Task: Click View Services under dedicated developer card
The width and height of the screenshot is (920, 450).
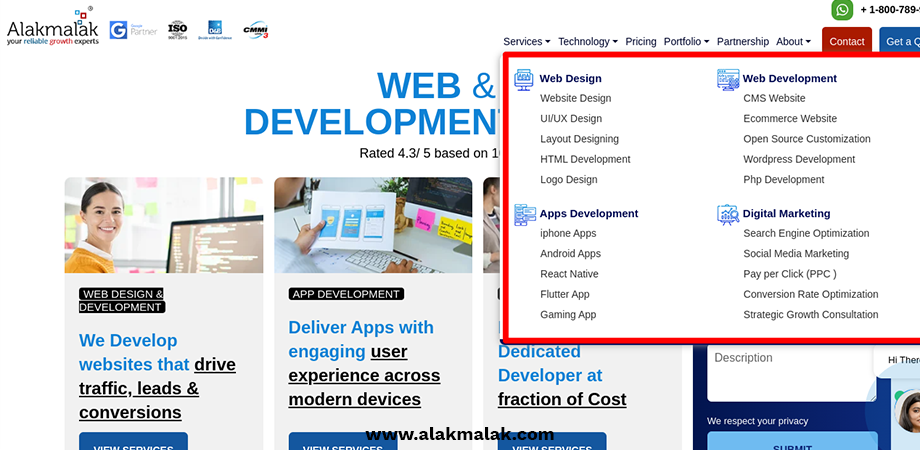Action: pyautogui.click(x=552, y=441)
